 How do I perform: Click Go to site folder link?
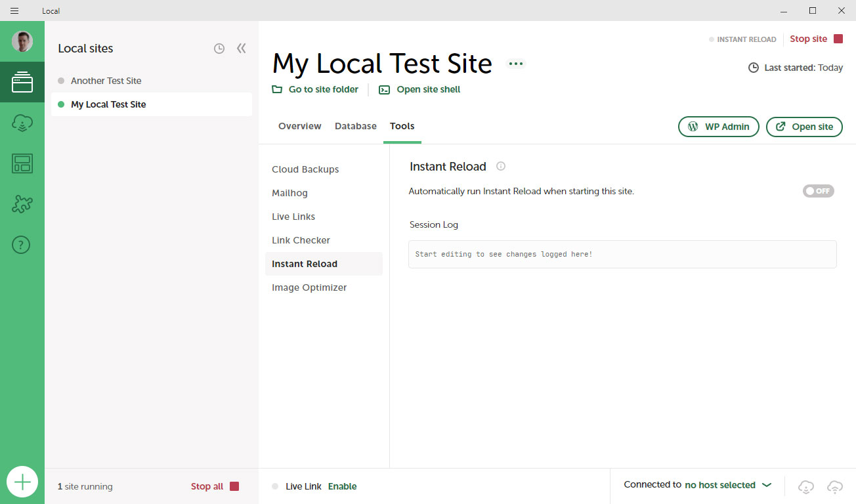point(315,89)
